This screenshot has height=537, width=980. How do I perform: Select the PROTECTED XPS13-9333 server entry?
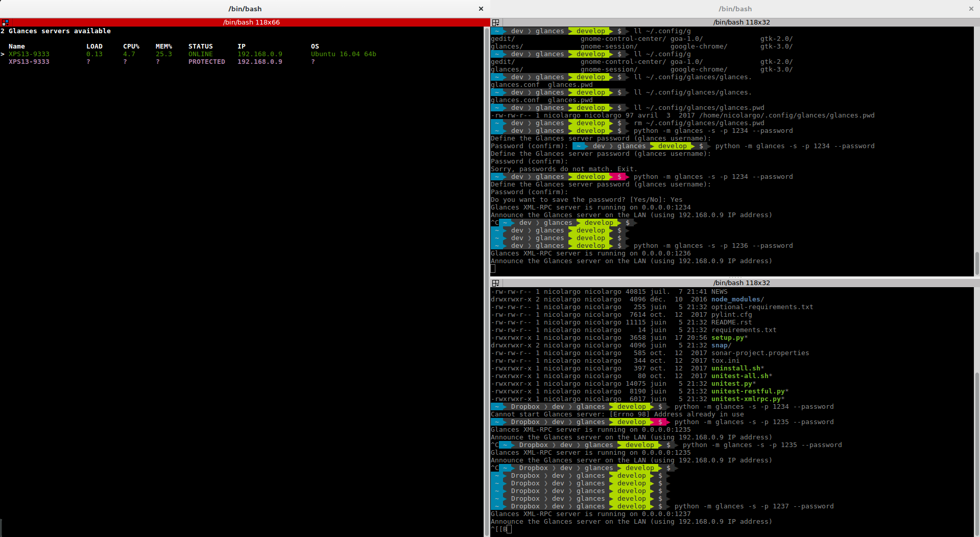pyautogui.click(x=29, y=61)
